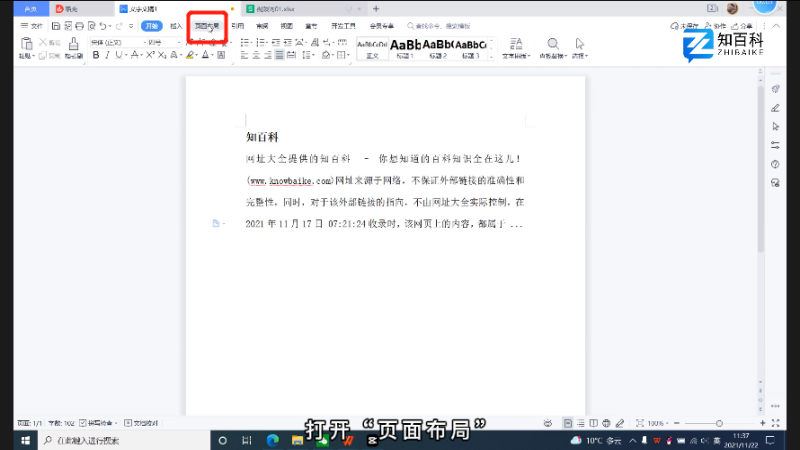Switch to the 插入 (Insert) ribbon tab
800x450 pixels.
click(176, 26)
